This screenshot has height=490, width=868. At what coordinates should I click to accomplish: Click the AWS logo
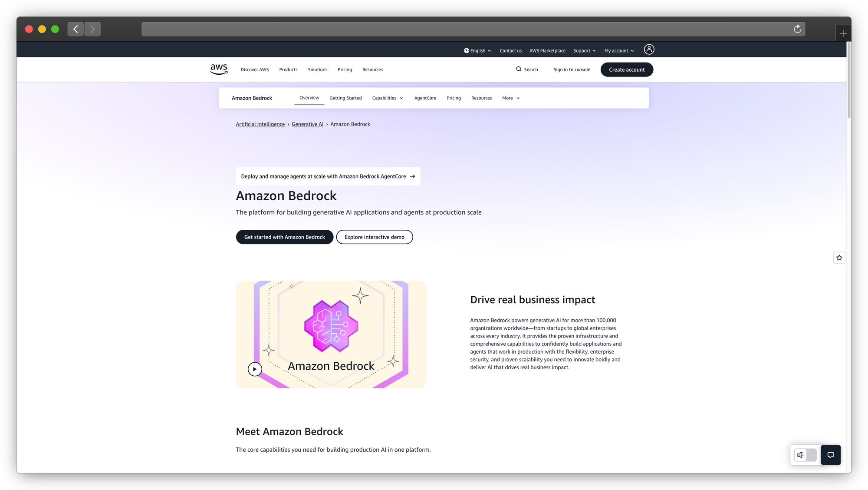tap(219, 69)
